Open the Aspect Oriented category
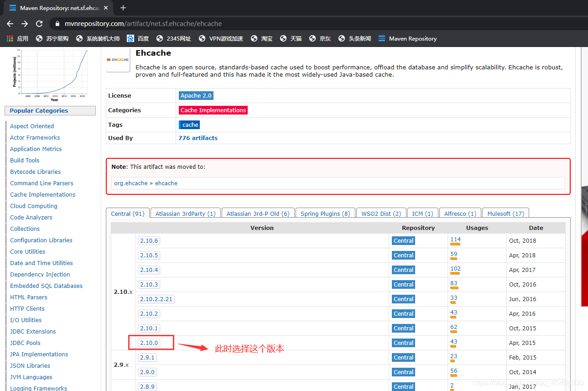Image resolution: width=588 pixels, height=391 pixels. click(x=32, y=126)
